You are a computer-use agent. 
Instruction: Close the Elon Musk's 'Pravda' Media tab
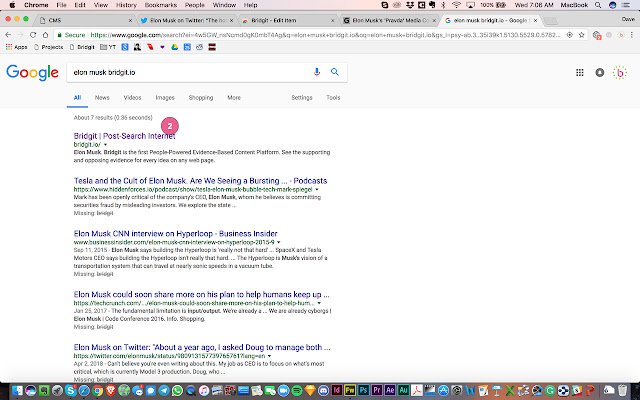coord(434,20)
